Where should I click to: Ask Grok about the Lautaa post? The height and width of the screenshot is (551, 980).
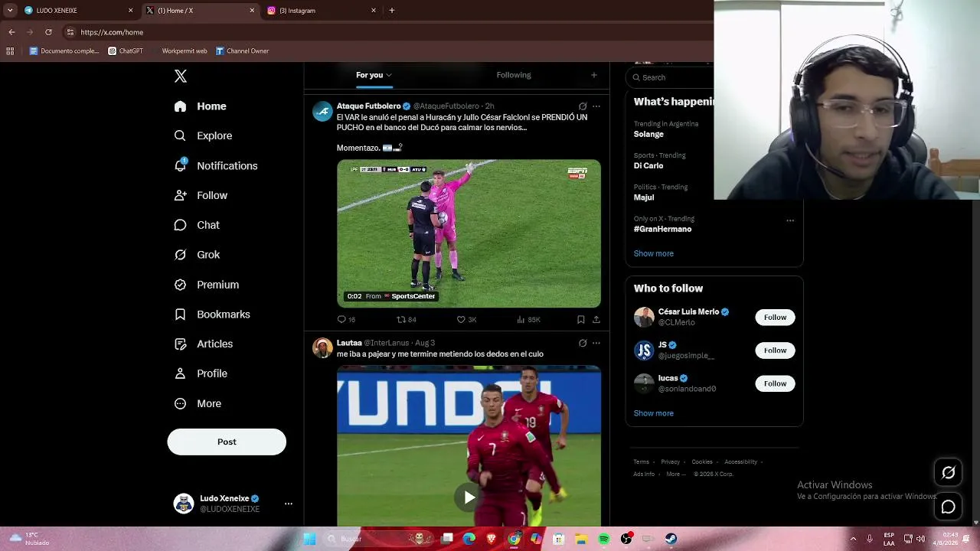tap(583, 343)
